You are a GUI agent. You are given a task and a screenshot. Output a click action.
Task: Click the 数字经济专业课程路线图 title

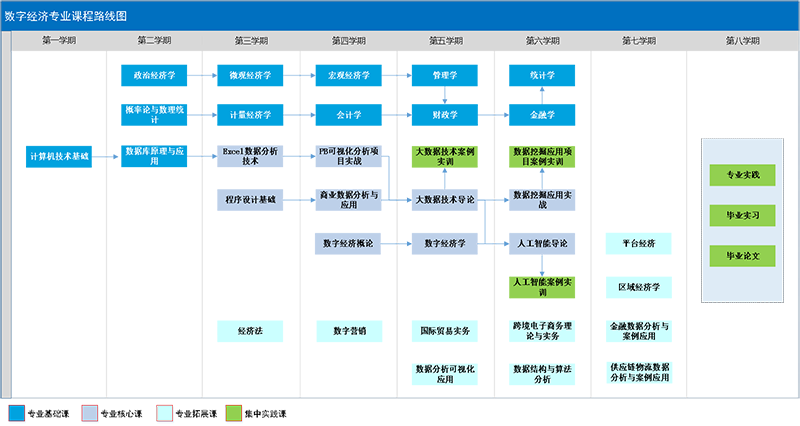click(x=65, y=16)
